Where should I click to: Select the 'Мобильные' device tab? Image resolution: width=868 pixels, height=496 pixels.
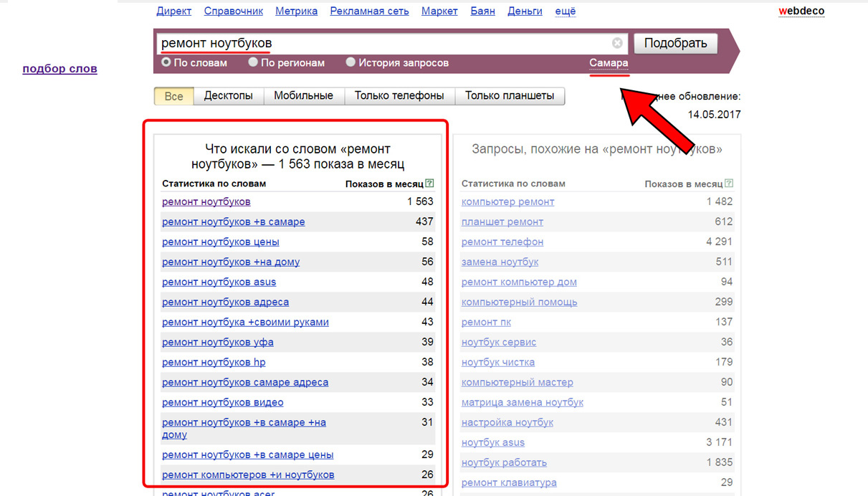303,96
